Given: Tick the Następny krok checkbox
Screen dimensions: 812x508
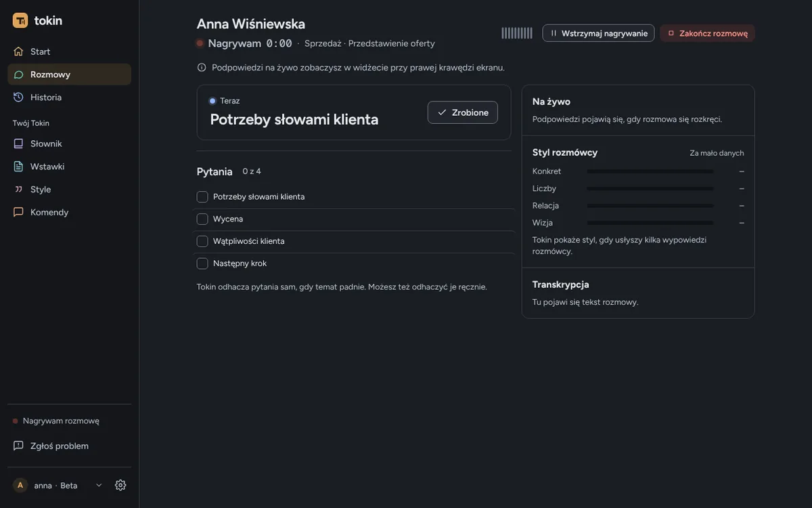Looking at the screenshot, I should [202, 263].
